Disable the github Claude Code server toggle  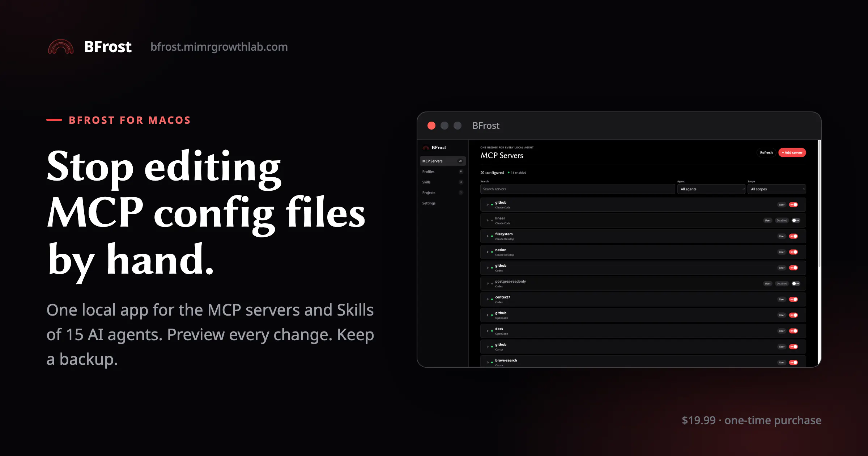click(x=793, y=205)
